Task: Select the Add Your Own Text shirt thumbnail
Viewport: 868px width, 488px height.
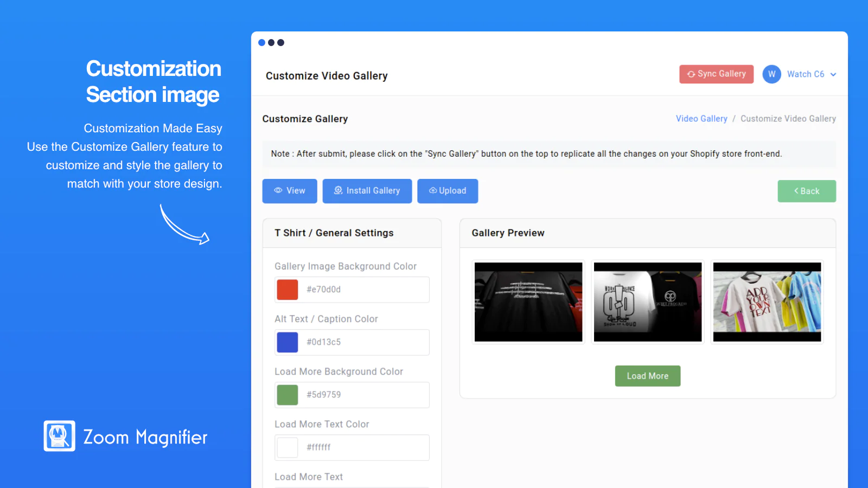Action: point(767,302)
